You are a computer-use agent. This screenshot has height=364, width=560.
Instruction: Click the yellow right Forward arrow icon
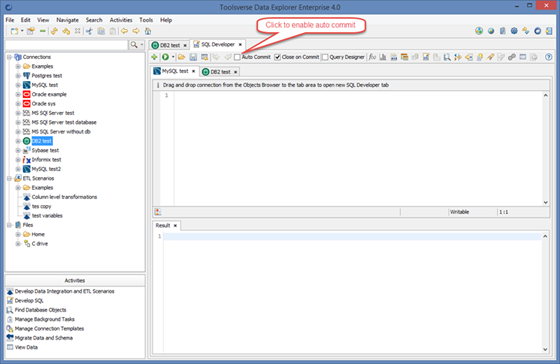click(136, 31)
